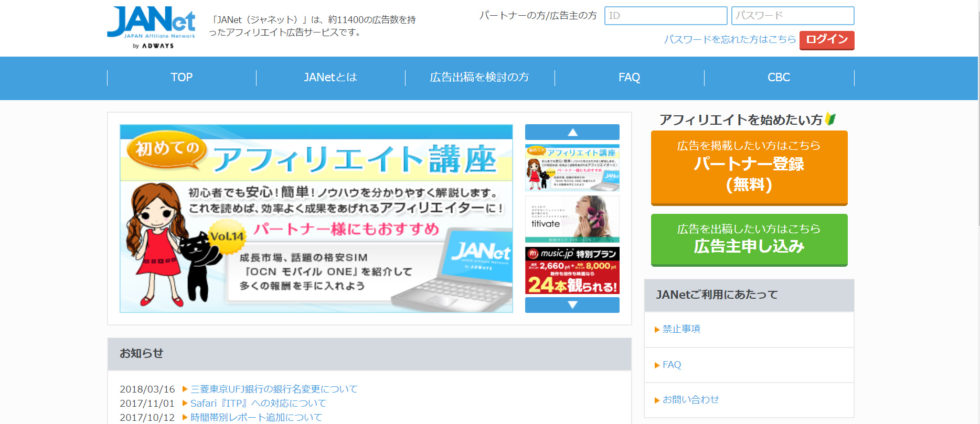Open the パスワードを忘れた方はこちら link
This screenshot has height=424, width=980.
730,39
